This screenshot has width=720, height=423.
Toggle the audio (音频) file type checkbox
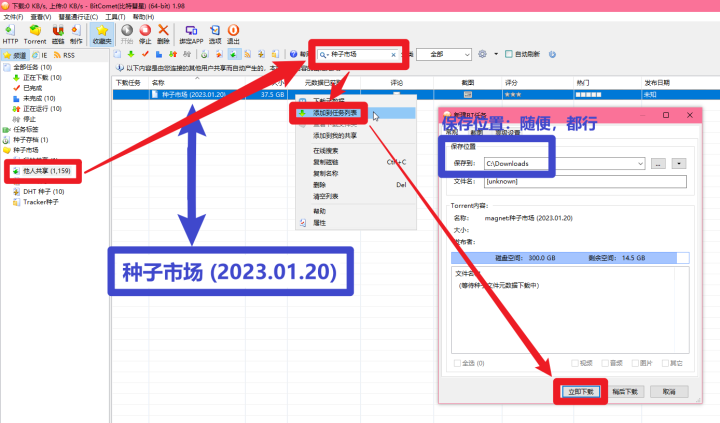pos(605,363)
